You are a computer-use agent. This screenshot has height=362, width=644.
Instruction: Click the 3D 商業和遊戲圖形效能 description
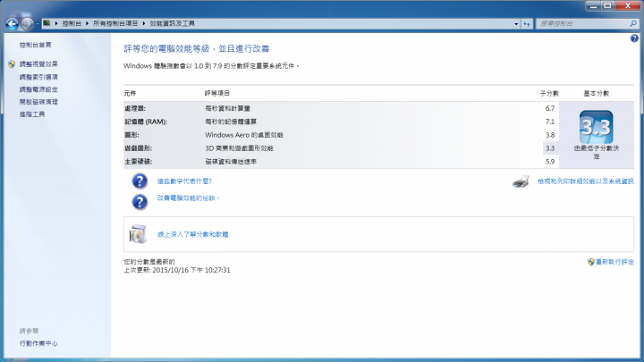click(239, 148)
